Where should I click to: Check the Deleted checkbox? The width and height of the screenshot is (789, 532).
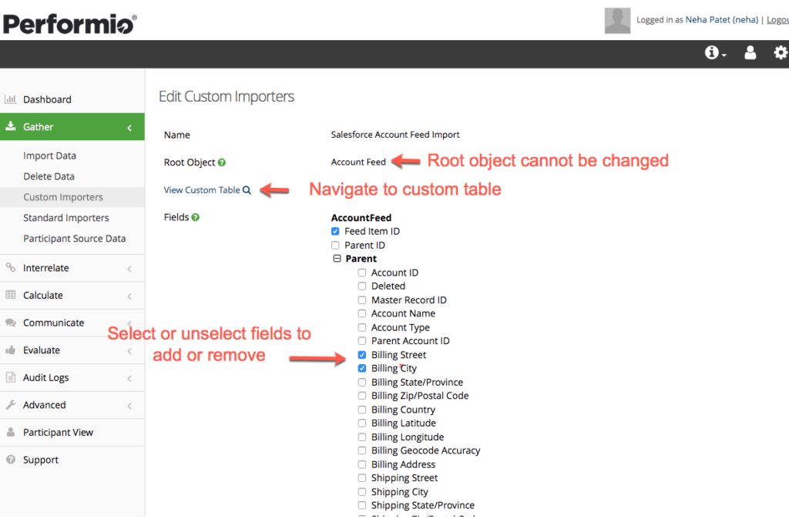pyautogui.click(x=362, y=286)
